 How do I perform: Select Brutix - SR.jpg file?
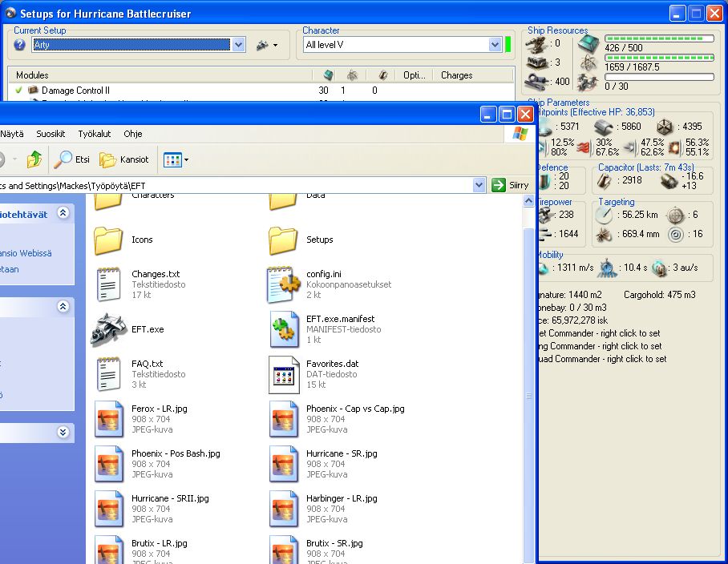click(316, 551)
